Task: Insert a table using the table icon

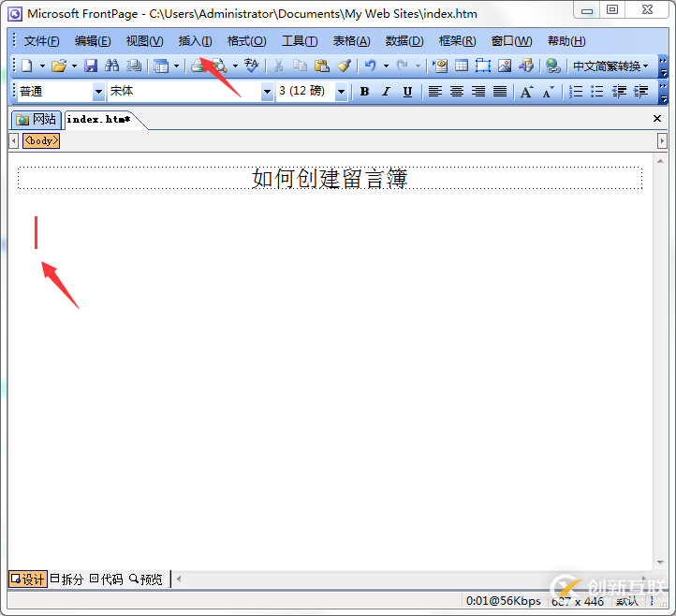Action: click(x=462, y=66)
